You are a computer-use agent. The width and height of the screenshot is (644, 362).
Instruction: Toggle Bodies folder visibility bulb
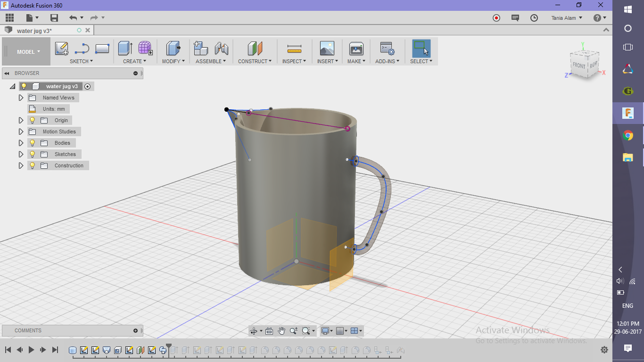pos(33,143)
